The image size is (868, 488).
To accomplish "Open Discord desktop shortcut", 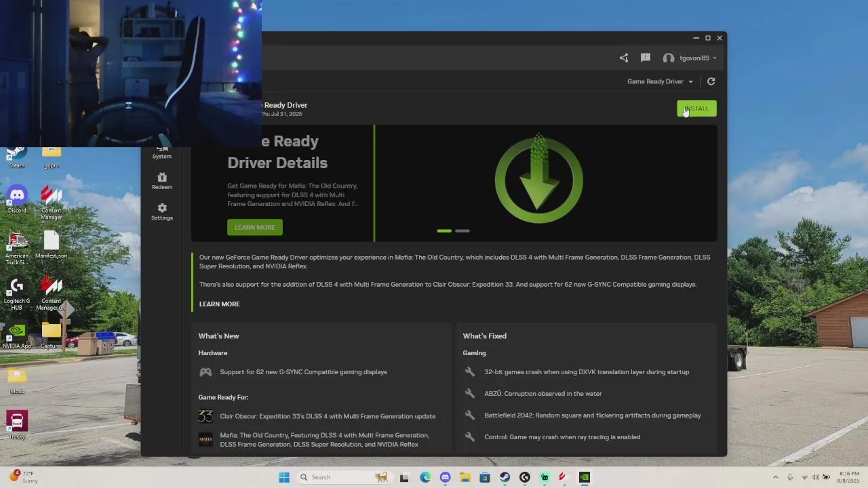I will 17,200.
